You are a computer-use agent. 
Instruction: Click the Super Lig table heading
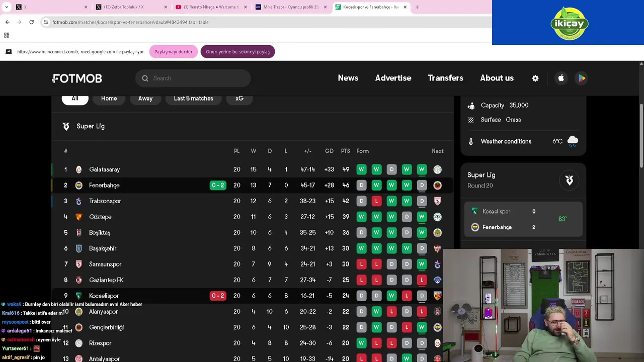click(91, 126)
